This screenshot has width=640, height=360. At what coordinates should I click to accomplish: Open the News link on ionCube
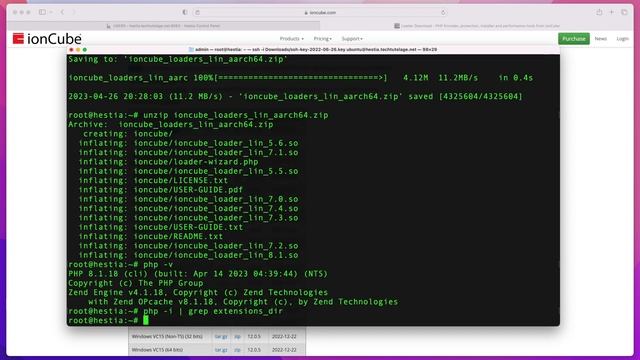[x=600, y=39]
